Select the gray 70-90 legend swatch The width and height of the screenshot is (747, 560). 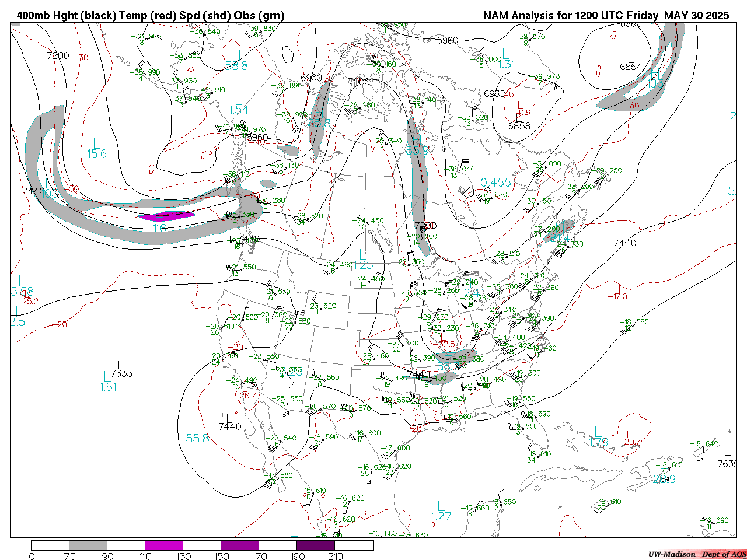click(88, 545)
